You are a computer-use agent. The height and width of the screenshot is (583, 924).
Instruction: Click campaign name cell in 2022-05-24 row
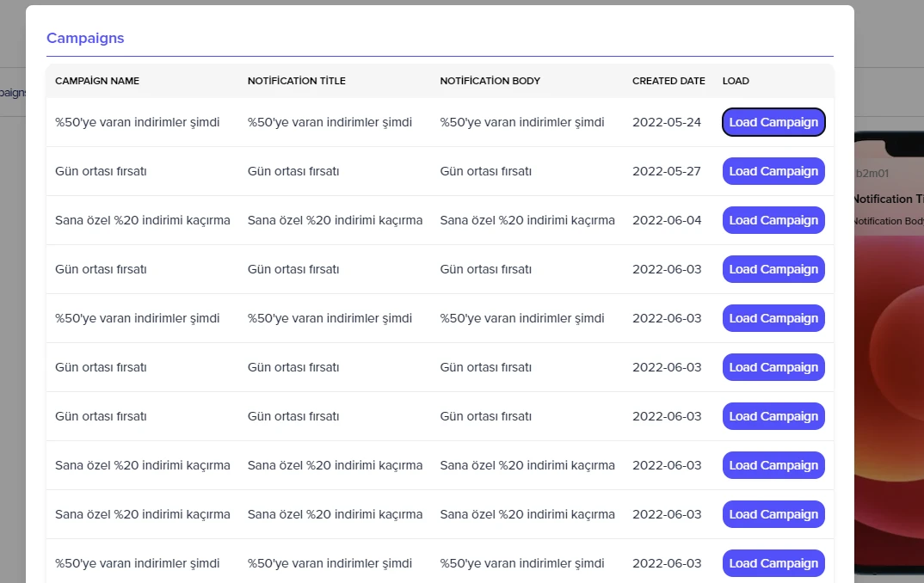click(138, 122)
